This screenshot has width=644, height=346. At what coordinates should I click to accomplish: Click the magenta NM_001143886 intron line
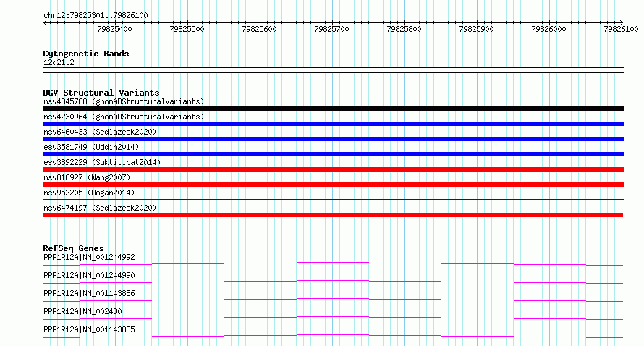(333, 300)
